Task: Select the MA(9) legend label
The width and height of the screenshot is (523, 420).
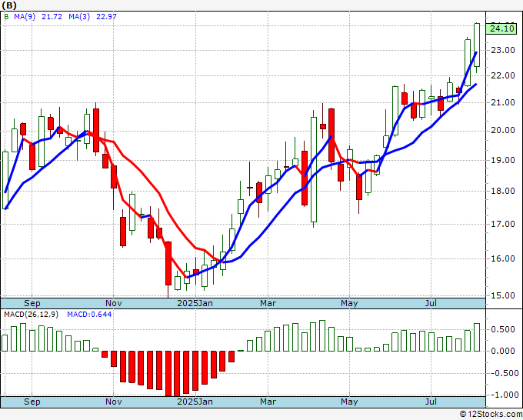Action: [x=25, y=17]
